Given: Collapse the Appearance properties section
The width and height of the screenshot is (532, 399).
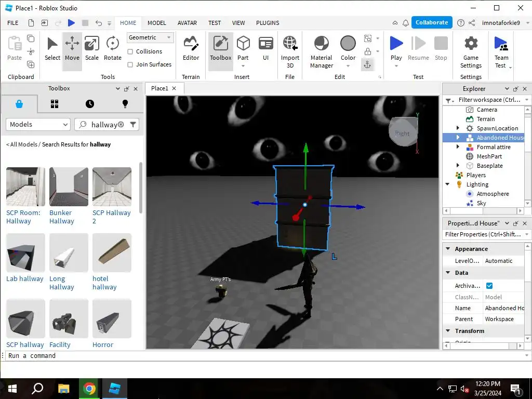Looking at the screenshot, I should (x=448, y=249).
